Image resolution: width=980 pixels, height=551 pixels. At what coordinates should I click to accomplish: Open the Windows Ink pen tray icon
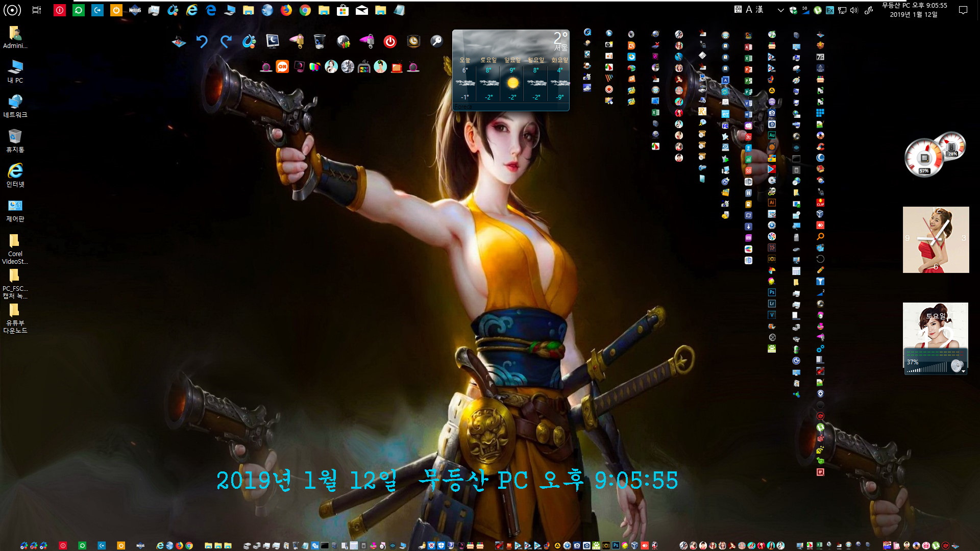point(869,10)
